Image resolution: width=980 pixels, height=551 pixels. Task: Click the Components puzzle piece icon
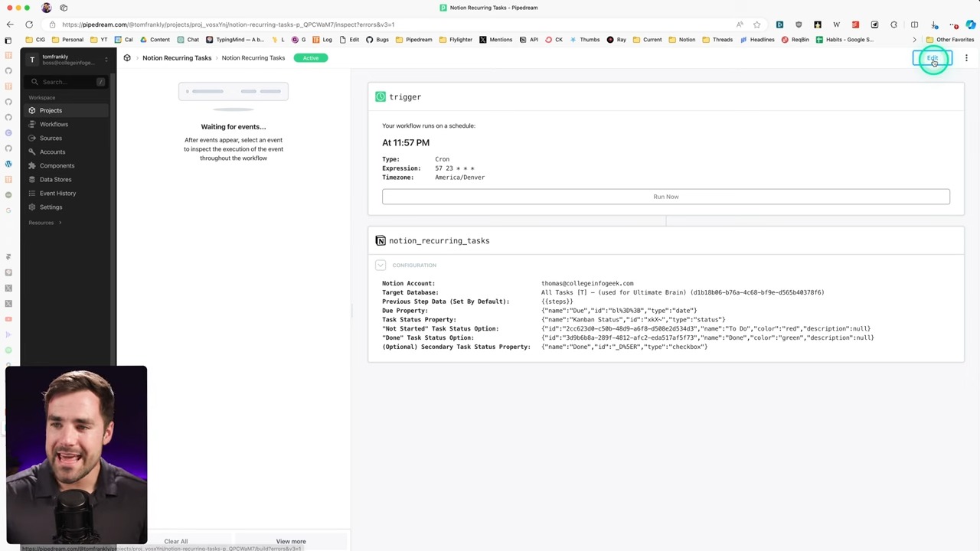[x=32, y=165]
